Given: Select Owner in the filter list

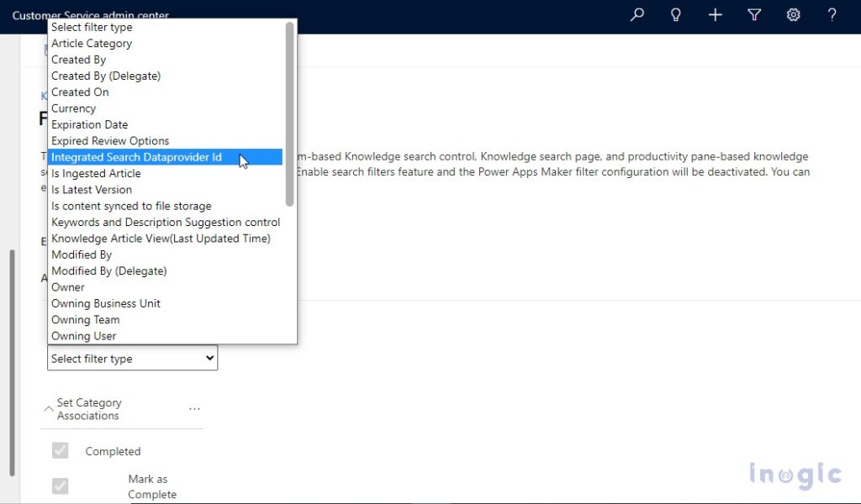Looking at the screenshot, I should click(x=67, y=286).
